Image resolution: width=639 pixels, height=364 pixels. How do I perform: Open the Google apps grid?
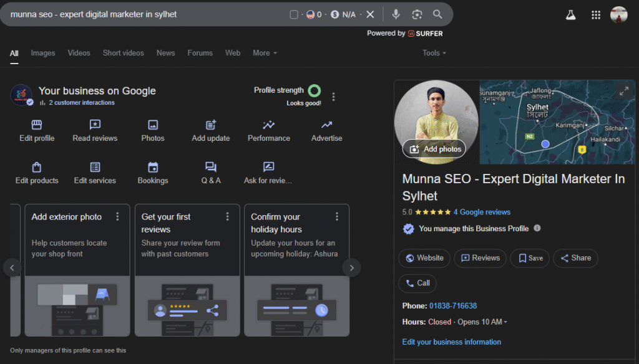coord(596,15)
